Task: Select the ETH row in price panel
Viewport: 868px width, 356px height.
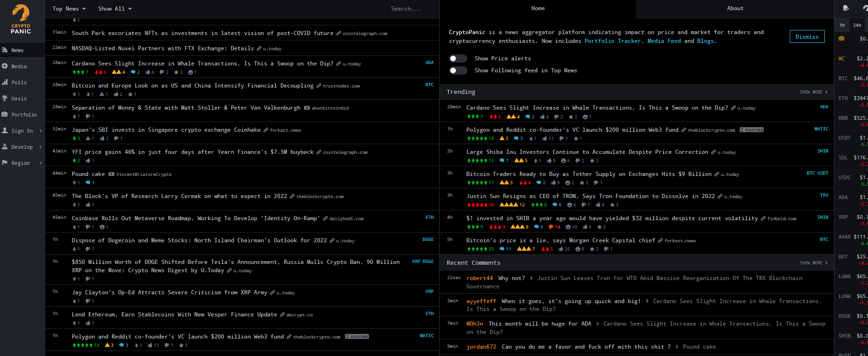Action: pyautogui.click(x=851, y=101)
